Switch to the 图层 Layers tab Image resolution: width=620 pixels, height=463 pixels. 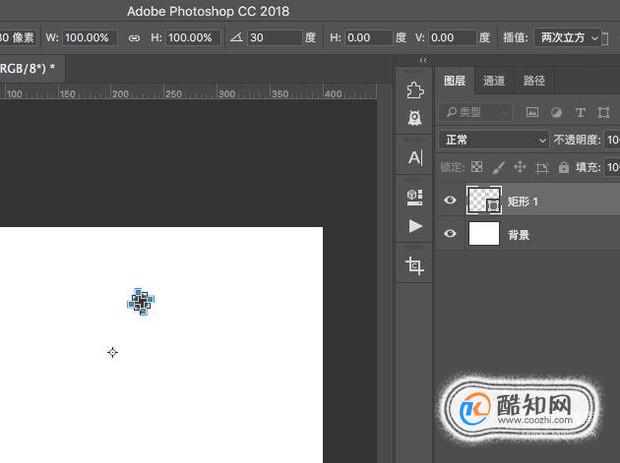[x=455, y=81]
